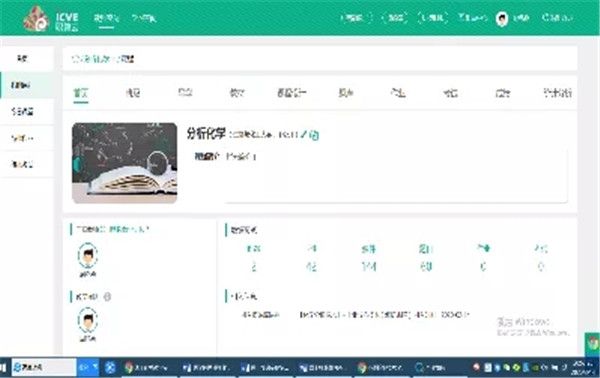Select the first underlined course tab 首页
The image size is (600, 378).
point(81,93)
